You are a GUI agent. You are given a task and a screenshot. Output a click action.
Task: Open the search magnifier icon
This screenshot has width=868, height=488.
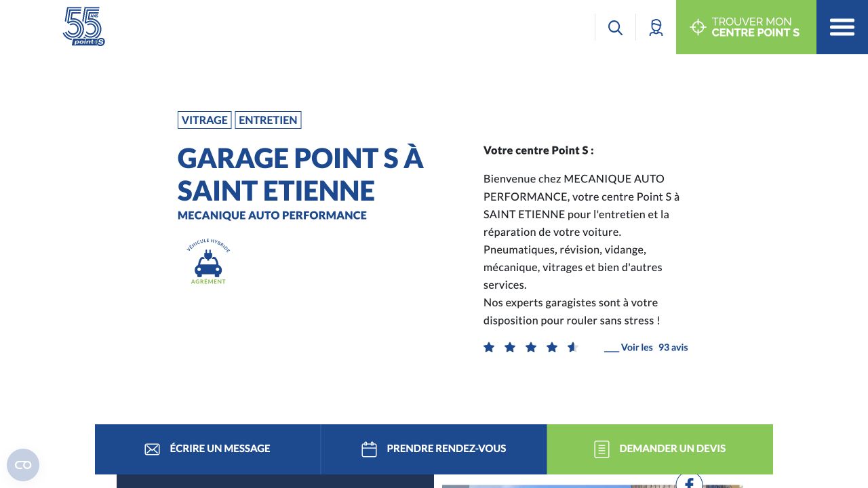point(615,28)
